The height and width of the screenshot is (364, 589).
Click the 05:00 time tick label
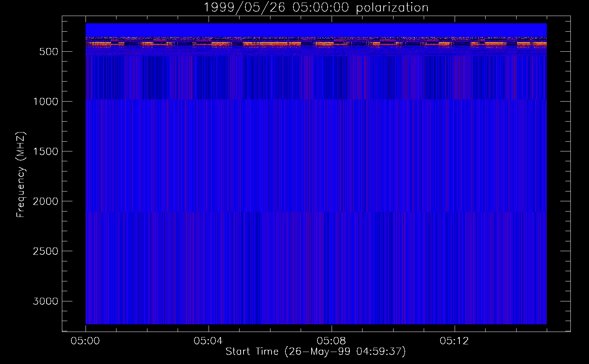(x=85, y=341)
